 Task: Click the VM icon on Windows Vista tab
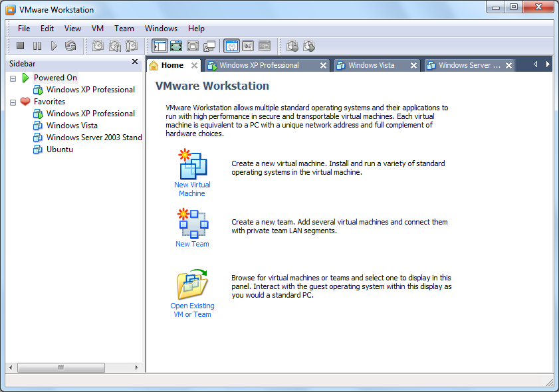341,65
